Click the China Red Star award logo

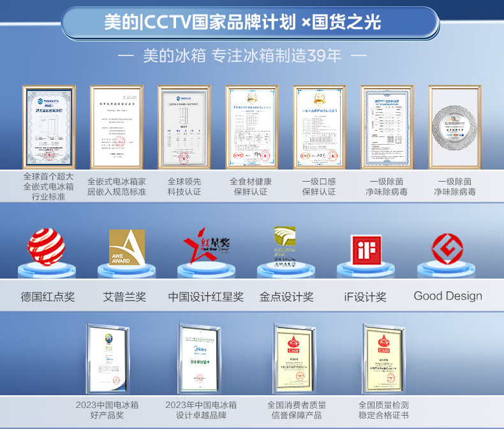(206, 245)
